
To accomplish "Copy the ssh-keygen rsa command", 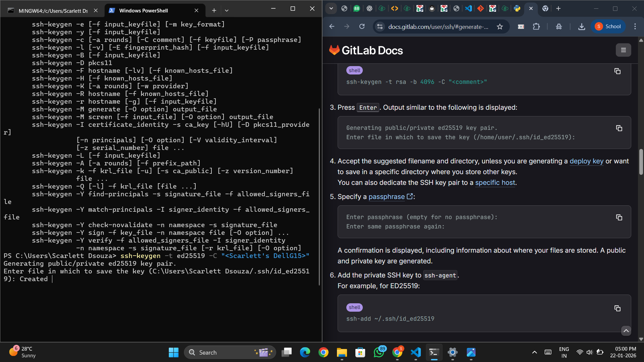I will pyautogui.click(x=617, y=71).
